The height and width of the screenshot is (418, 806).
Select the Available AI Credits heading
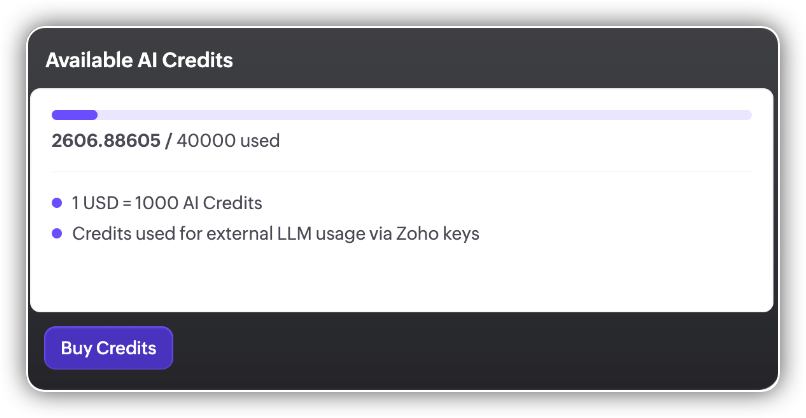click(139, 60)
